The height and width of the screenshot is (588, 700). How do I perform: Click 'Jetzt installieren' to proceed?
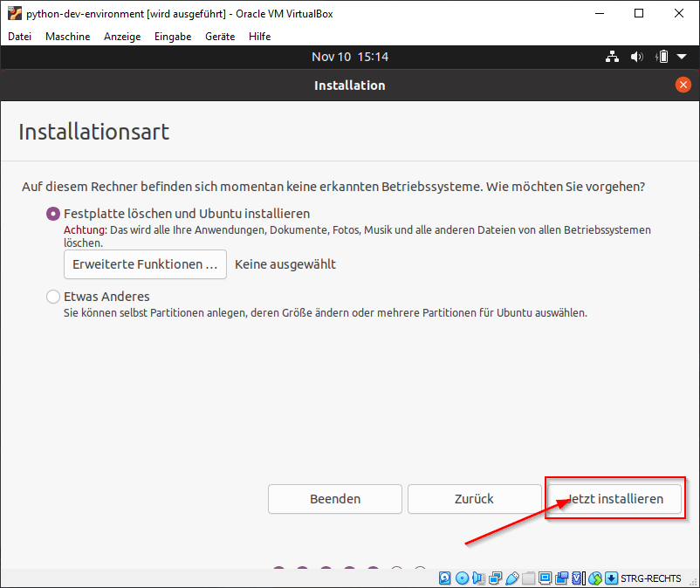tap(614, 498)
